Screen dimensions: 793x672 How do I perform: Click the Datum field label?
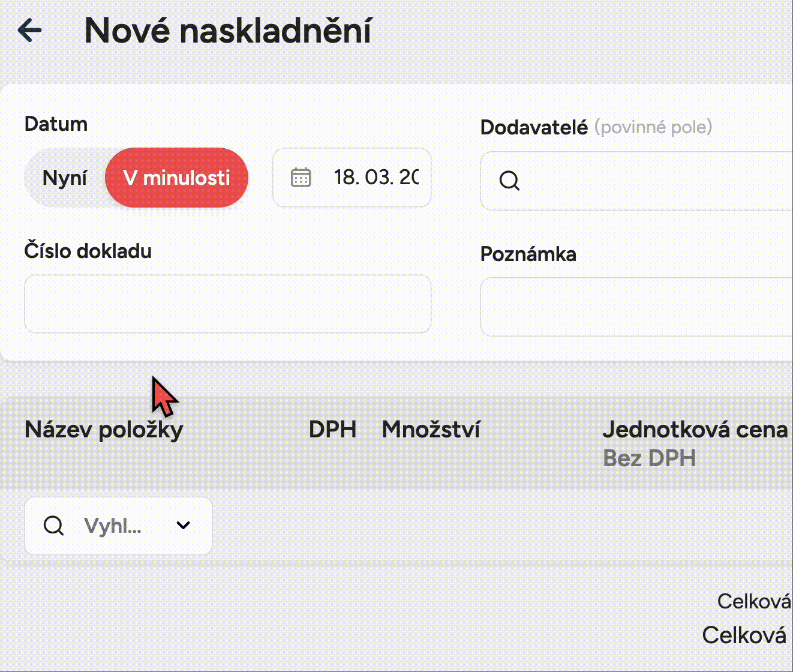pos(56,124)
